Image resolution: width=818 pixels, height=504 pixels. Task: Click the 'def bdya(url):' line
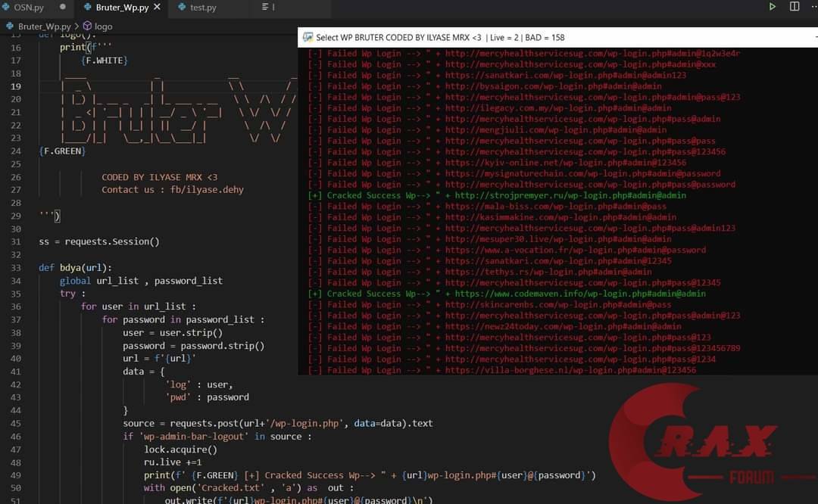[x=75, y=268]
